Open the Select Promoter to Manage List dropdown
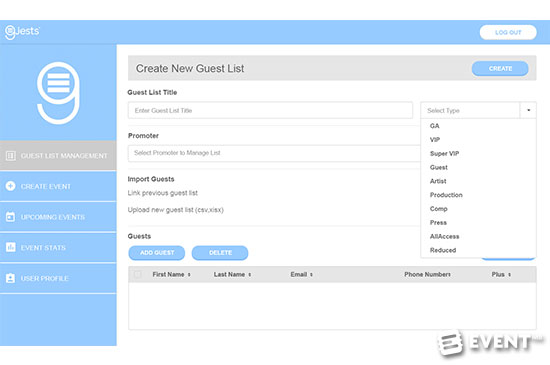Image resolution: width=550 pixels, height=365 pixels. (274, 153)
